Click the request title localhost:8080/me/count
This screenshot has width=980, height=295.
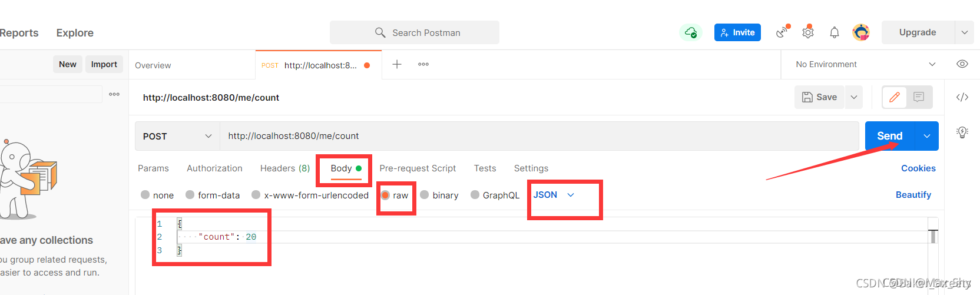pos(211,98)
